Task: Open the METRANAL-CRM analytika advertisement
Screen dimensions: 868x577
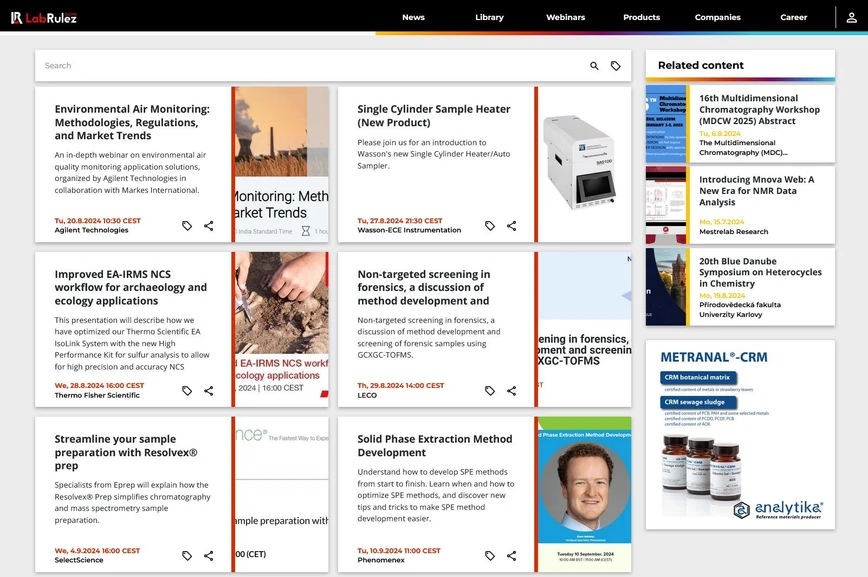Action: (x=740, y=435)
